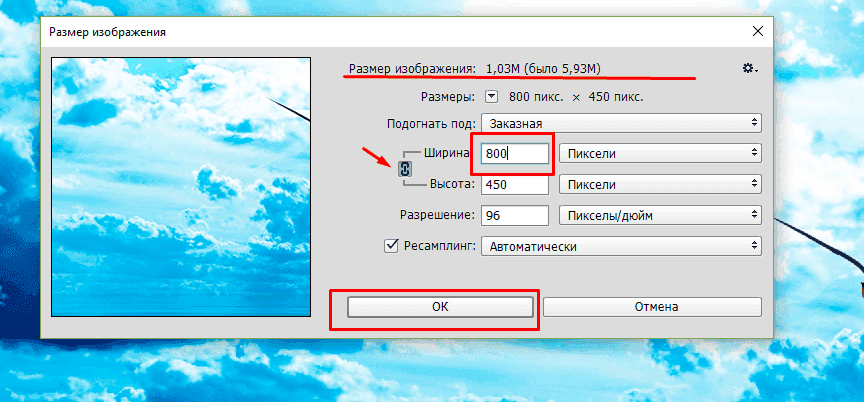
Task: Toggle the constrain proportions chain link icon
Action: click(406, 170)
